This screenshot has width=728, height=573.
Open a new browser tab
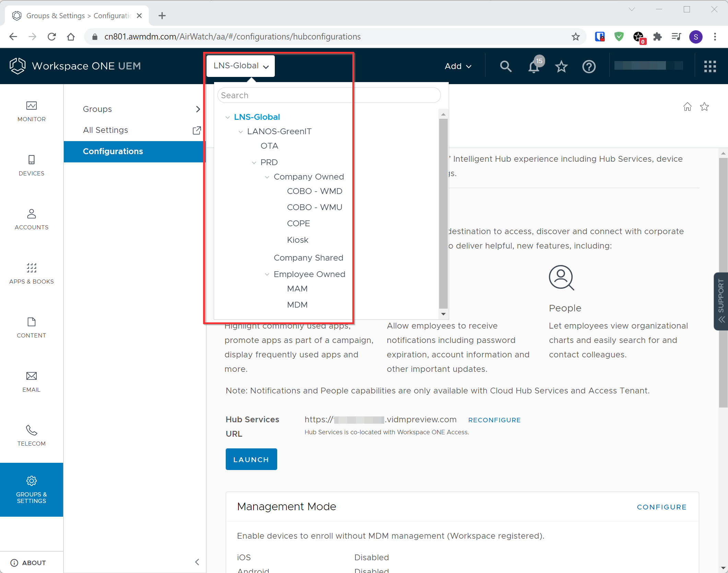point(162,16)
